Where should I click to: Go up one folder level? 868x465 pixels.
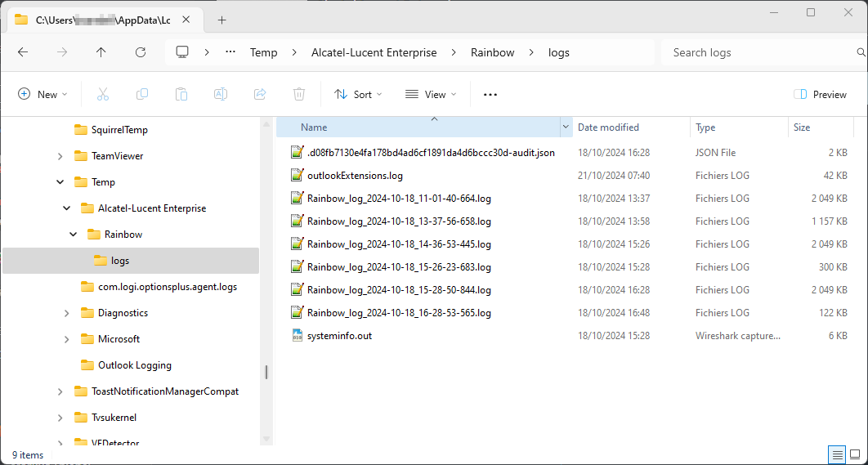tap(101, 52)
